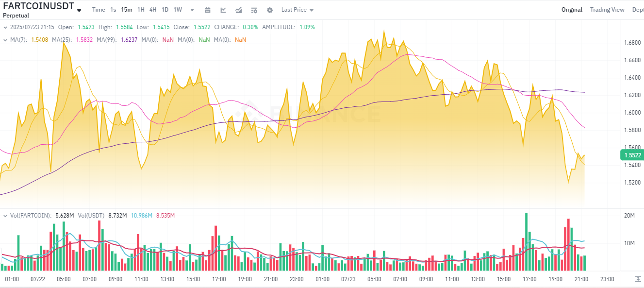Click the MA(25) value 1.5832
The width and height of the screenshot is (644, 288).
pyautogui.click(x=83, y=39)
